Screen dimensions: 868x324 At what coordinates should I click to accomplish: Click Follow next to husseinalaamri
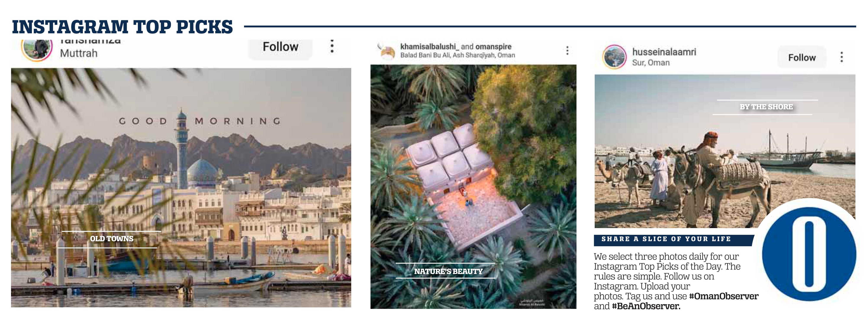(802, 57)
